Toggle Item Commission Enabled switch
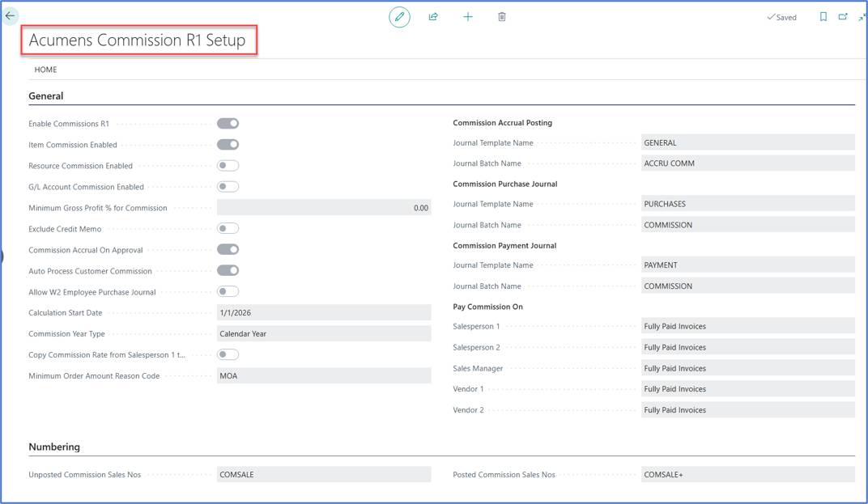868x504 pixels. [228, 144]
